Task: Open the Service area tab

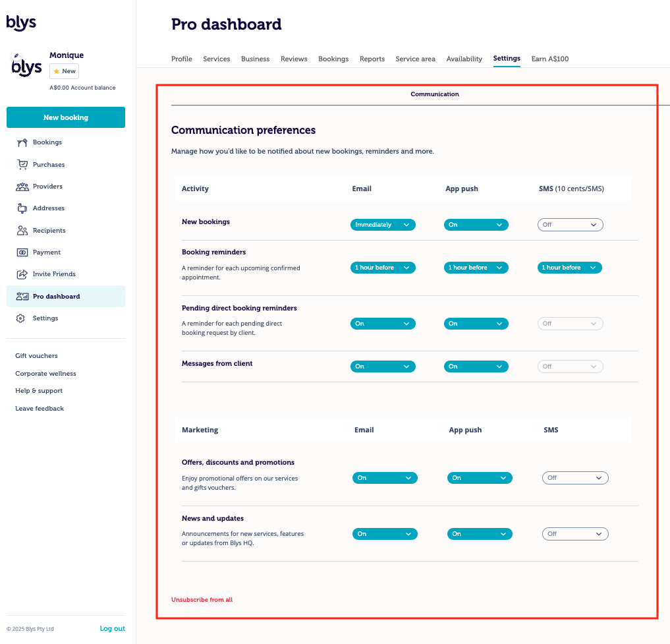Action: click(415, 59)
